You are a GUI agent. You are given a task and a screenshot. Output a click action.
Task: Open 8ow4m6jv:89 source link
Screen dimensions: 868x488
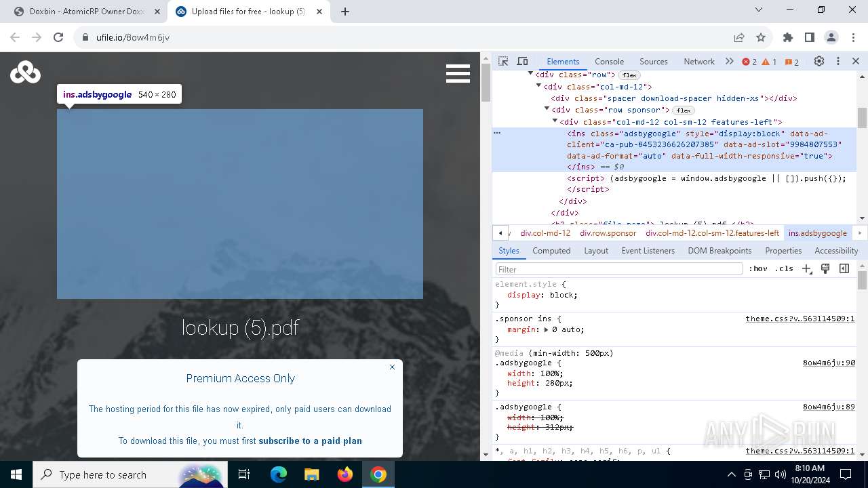829,407
